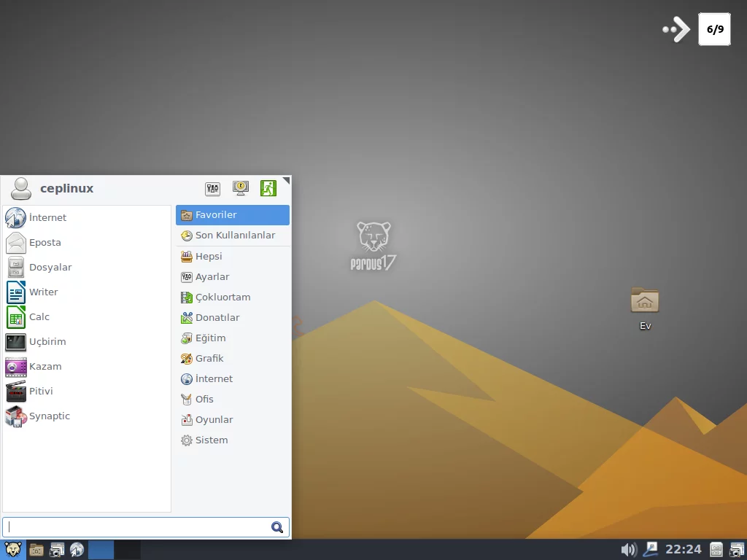
Task: Click the 6/9 workspace indicator
Action: click(714, 29)
